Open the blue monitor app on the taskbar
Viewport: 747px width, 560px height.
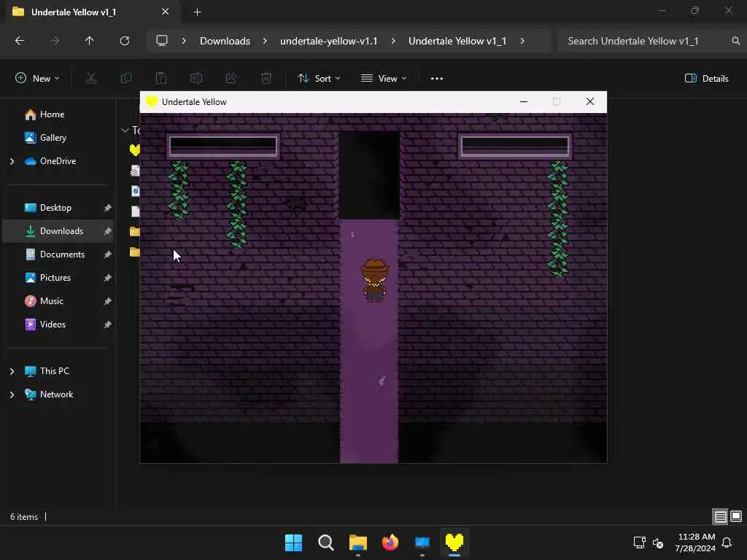(422, 542)
